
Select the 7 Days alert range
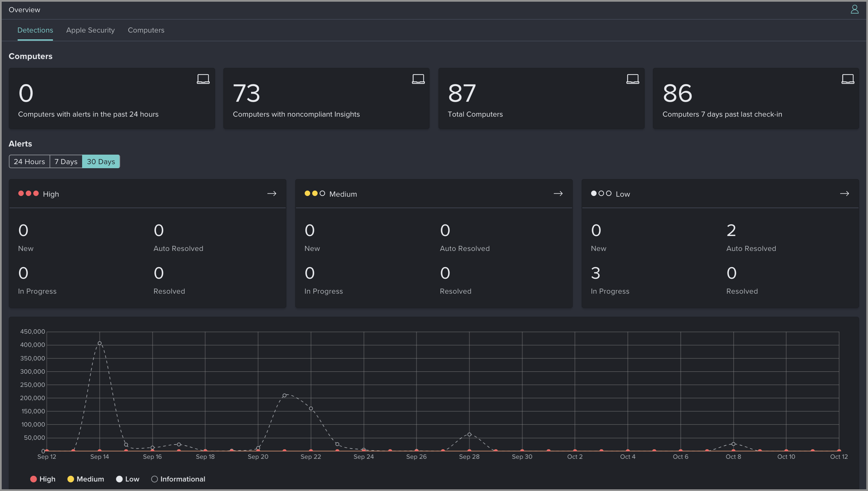coord(66,161)
